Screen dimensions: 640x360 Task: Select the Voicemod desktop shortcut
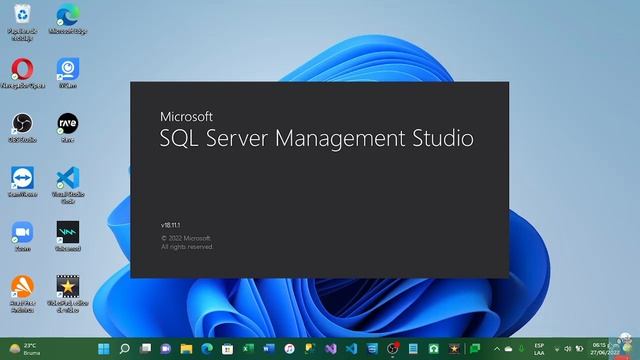68,236
